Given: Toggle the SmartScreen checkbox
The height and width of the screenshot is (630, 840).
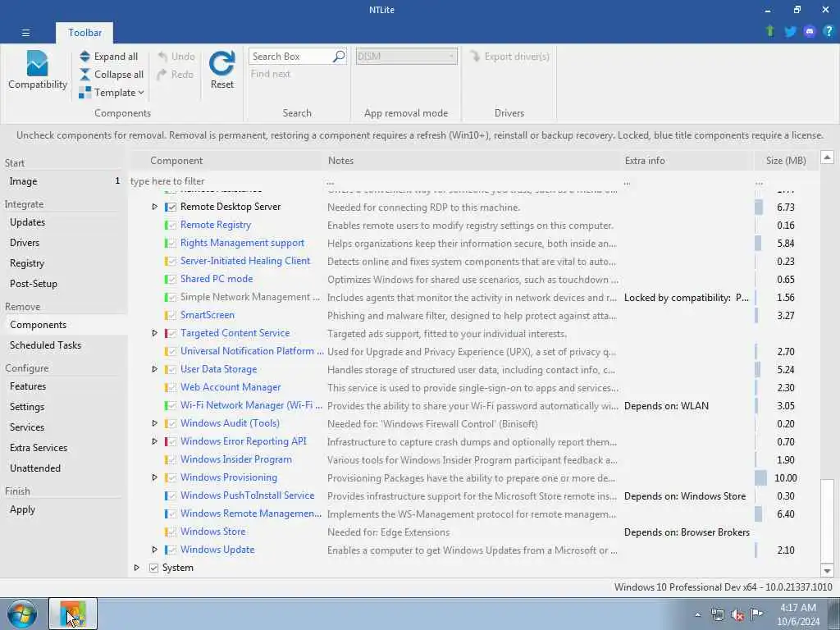Looking at the screenshot, I should (x=172, y=316).
